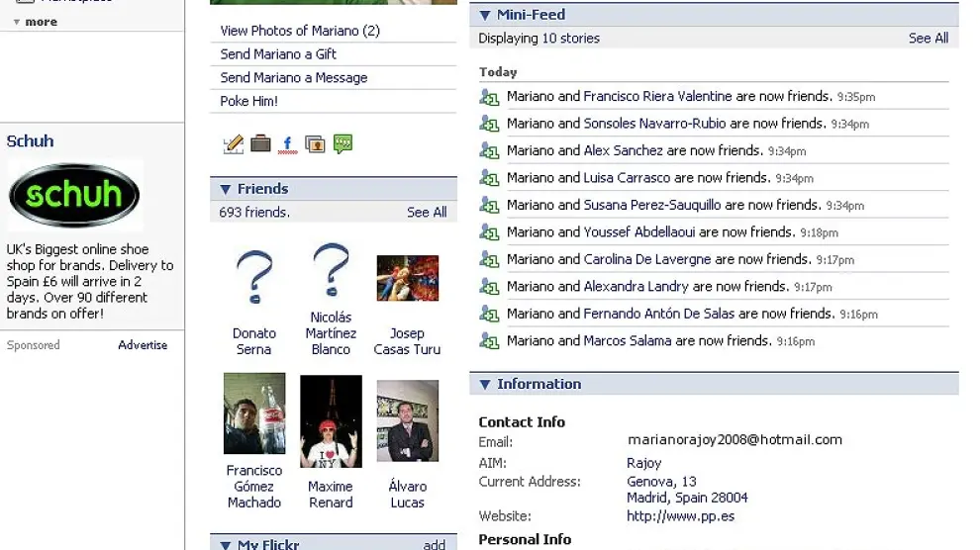
Task: Click friend icon beside Marcos Salama story
Action: pos(489,341)
